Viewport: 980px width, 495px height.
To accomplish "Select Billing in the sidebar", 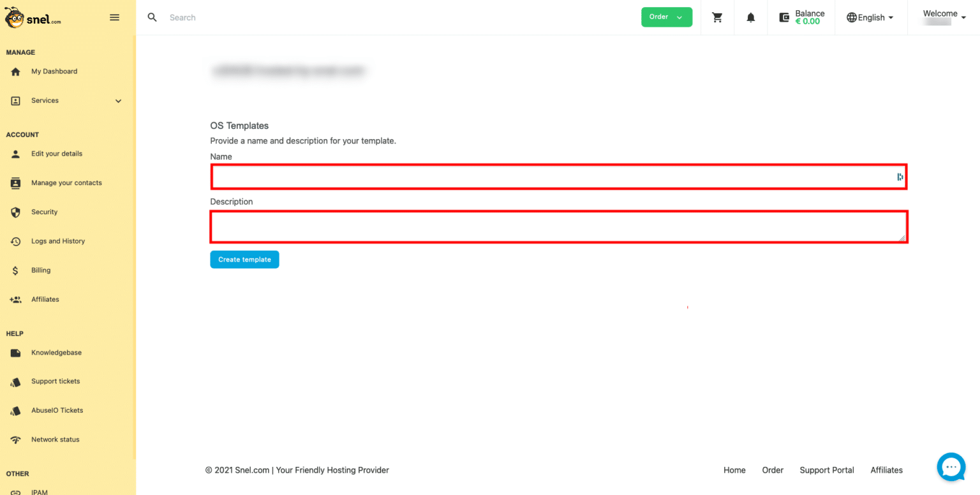I will coord(41,270).
